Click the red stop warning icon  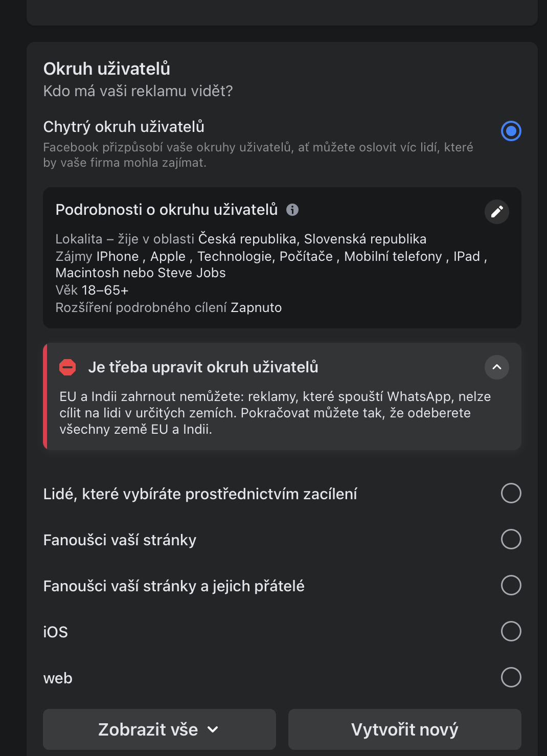point(67,367)
